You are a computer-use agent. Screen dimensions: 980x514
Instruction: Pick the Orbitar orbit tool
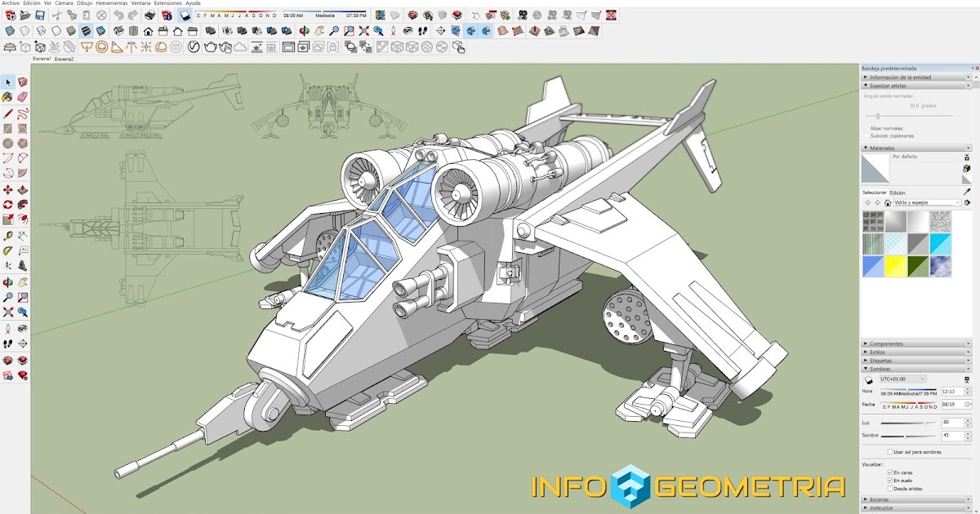[x=7, y=281]
